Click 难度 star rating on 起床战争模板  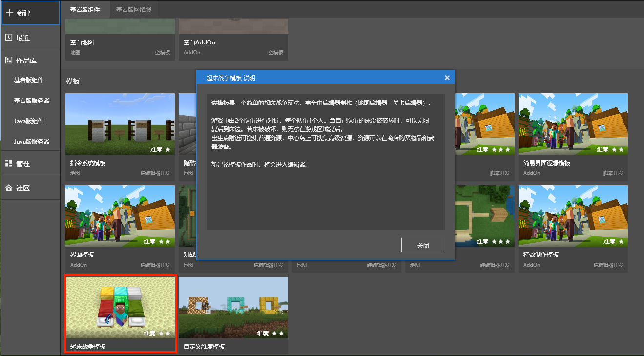(x=157, y=334)
